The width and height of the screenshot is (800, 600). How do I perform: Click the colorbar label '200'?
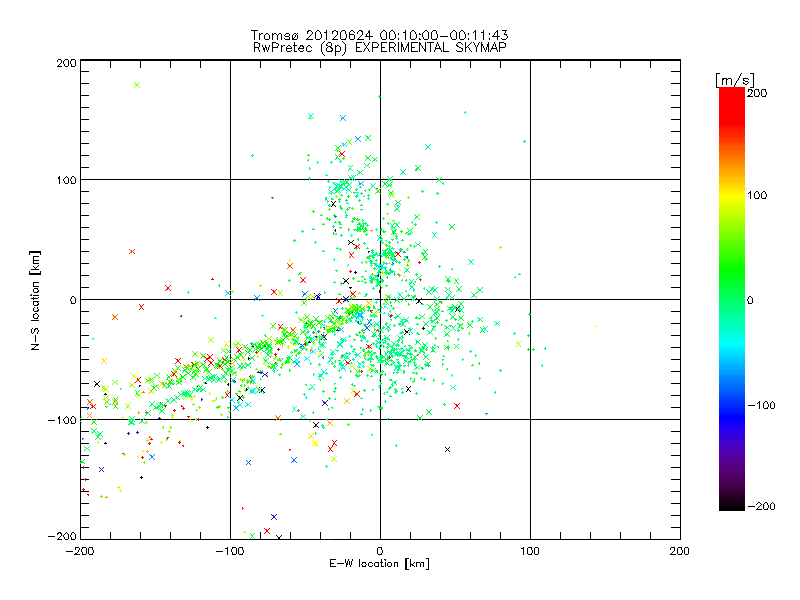click(757, 93)
